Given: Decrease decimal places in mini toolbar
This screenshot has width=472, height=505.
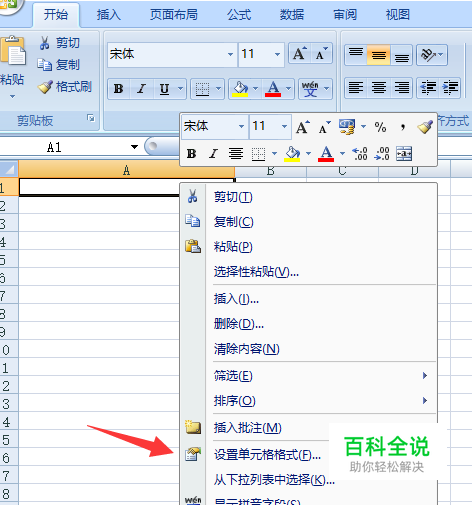Looking at the screenshot, I should (382, 154).
